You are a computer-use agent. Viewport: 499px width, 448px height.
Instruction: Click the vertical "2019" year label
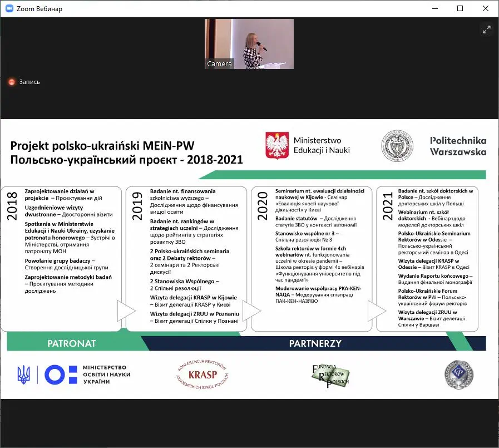pos(137,206)
